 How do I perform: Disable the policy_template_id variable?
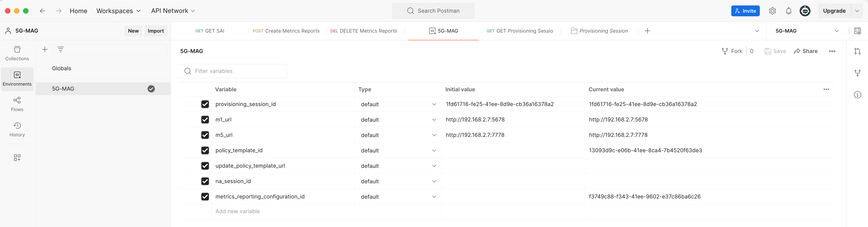[x=205, y=150]
